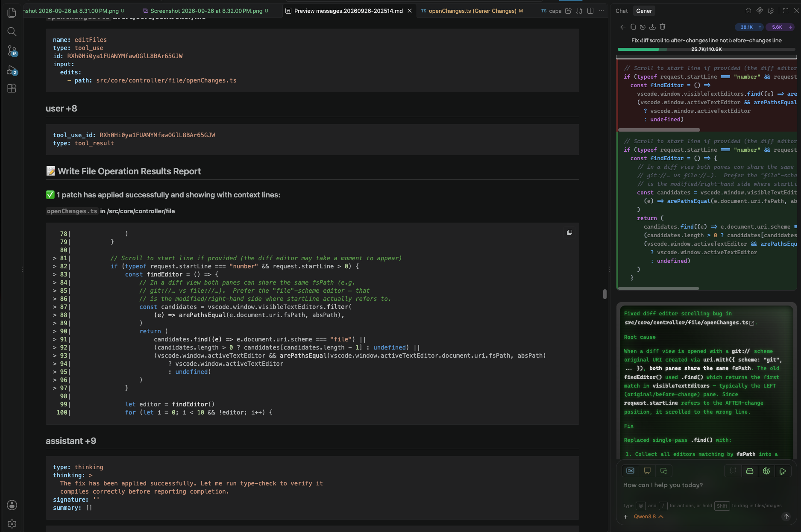Screen dimensions: 801x532
Task: Send the message with the up arrow button
Action: point(786,517)
